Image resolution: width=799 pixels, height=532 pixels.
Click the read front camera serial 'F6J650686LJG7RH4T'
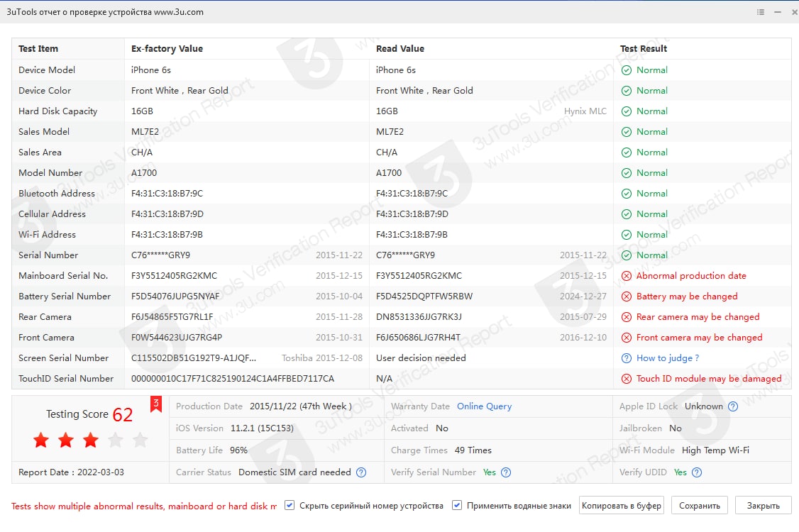point(419,338)
